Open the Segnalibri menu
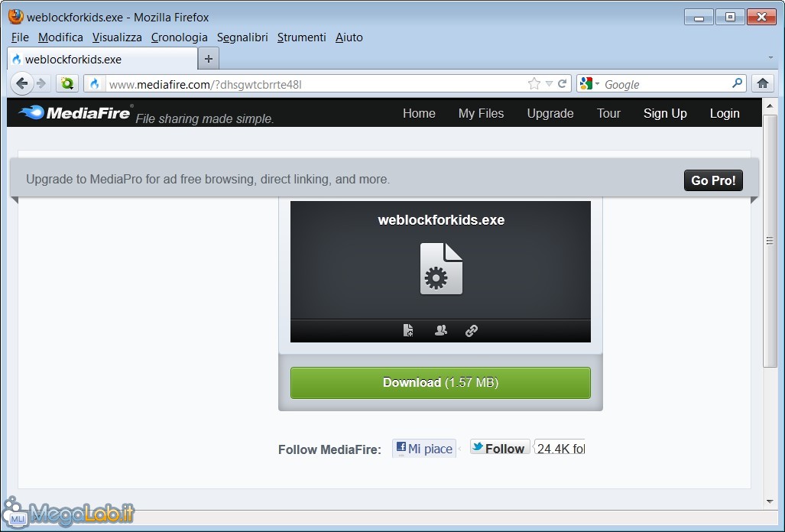The width and height of the screenshot is (785, 532). point(242,37)
